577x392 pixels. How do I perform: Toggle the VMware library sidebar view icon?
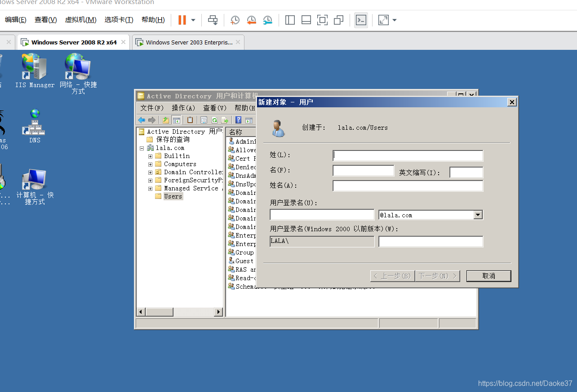[x=290, y=20]
